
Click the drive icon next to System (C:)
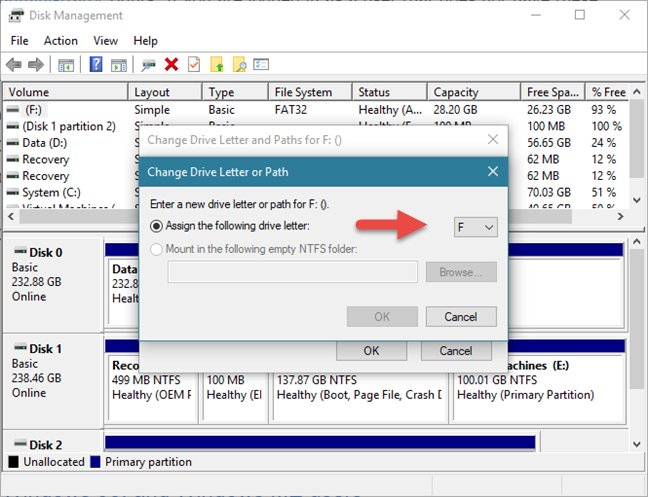(x=13, y=192)
